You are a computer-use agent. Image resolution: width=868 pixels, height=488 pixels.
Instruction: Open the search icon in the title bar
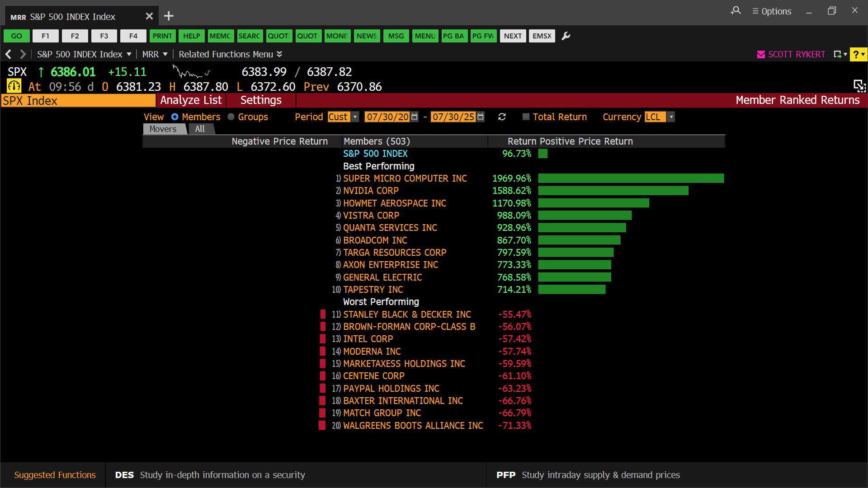point(736,10)
